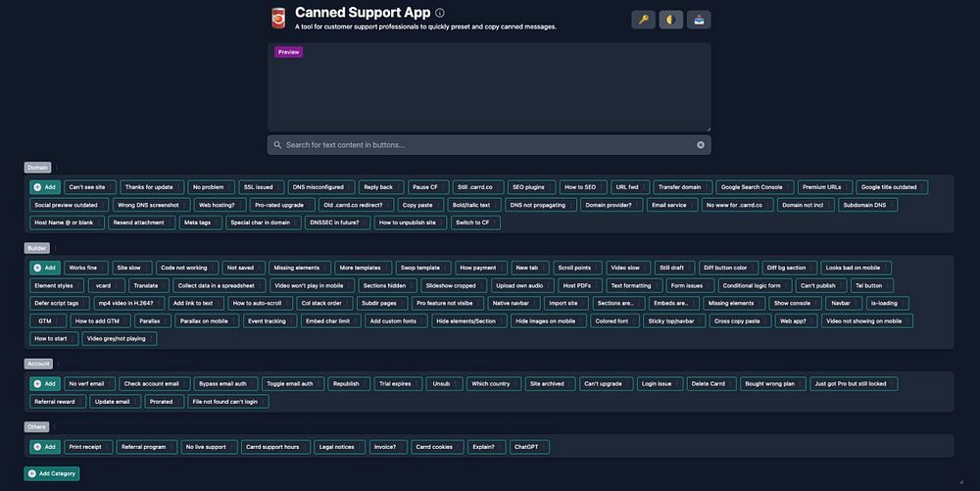Choose the Trial expires message
The image size is (980, 491).
pyautogui.click(x=398, y=383)
